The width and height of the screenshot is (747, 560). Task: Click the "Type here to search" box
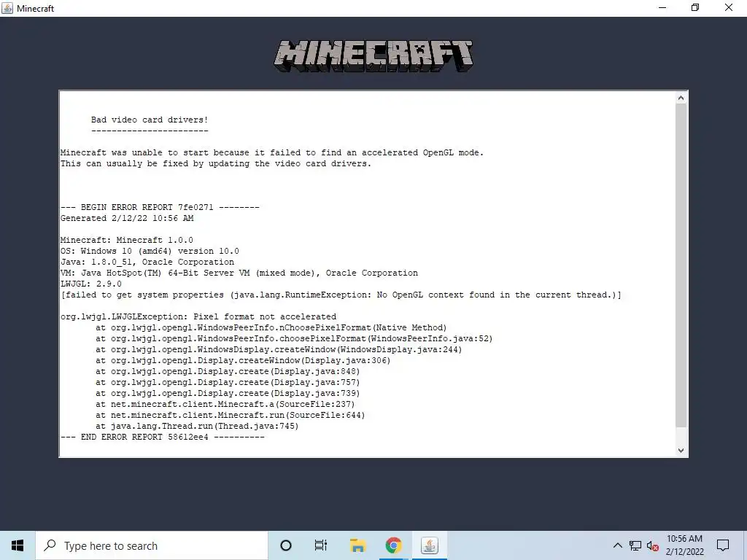coord(152,545)
